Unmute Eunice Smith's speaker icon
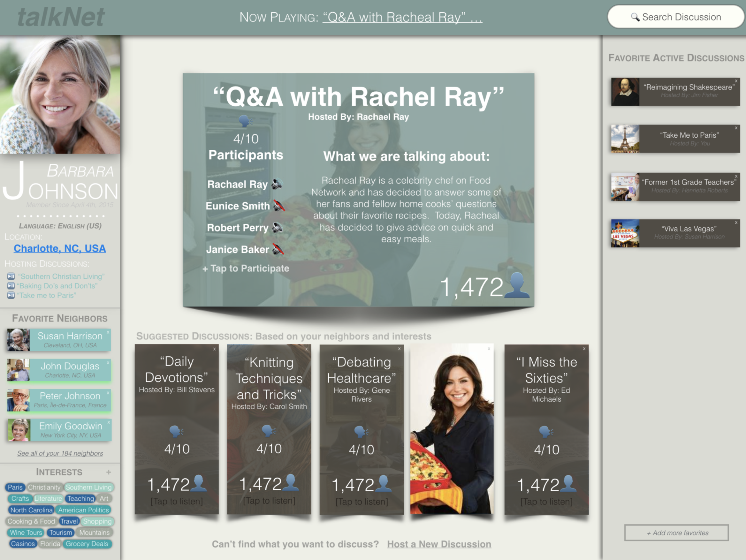 pyautogui.click(x=278, y=206)
